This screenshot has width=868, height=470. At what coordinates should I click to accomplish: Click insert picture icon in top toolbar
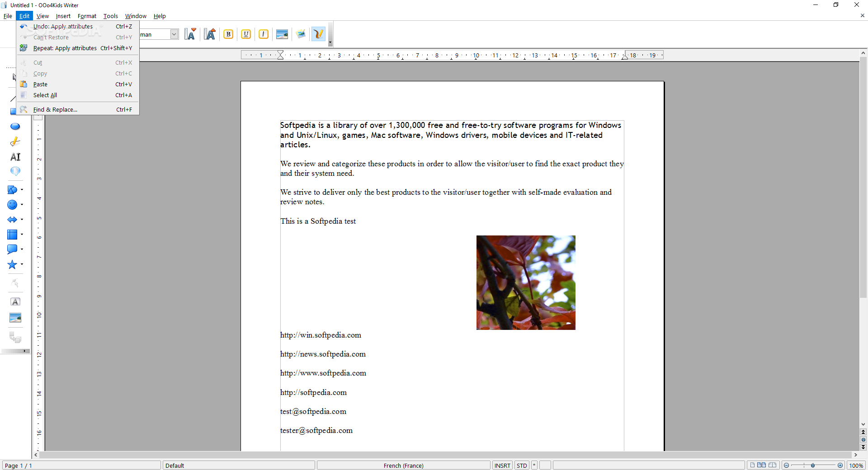click(282, 34)
